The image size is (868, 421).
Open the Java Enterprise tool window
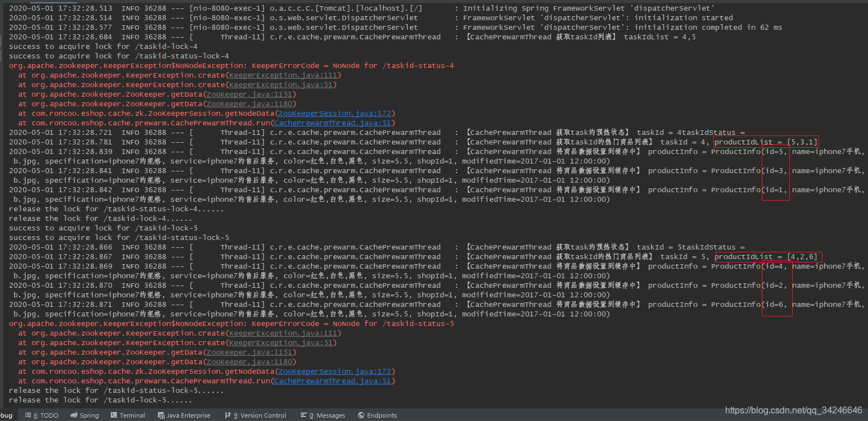pyautogui.click(x=184, y=415)
